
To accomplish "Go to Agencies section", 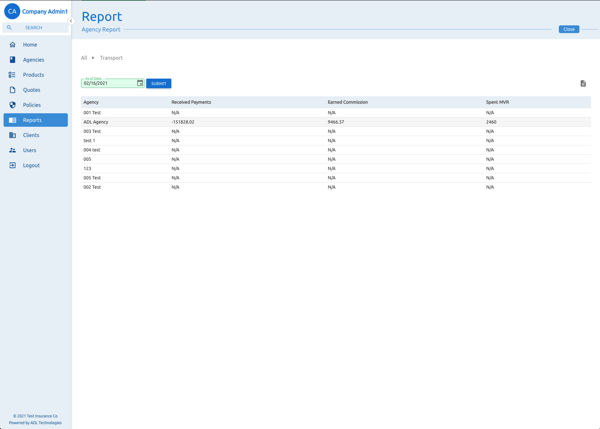I will click(x=36, y=60).
